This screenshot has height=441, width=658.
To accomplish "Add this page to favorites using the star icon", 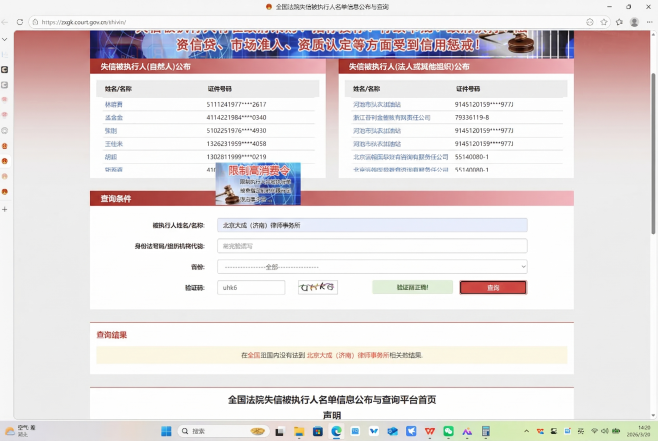I will (x=604, y=22).
